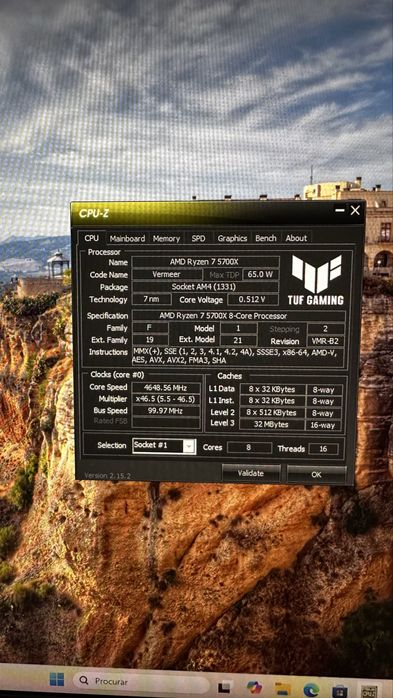Screen dimensions: 393x698
Task: Click the OK button
Action: [316, 475]
